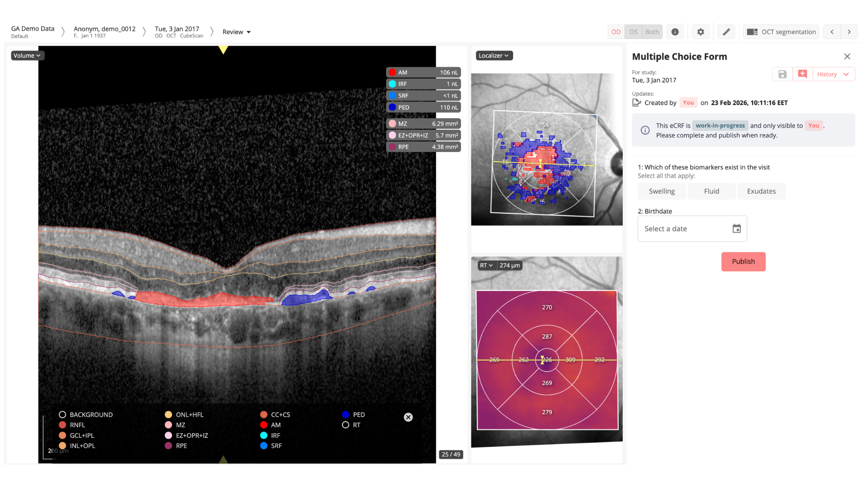Toggle the Fluid biomarker option
Screen dimensions: 868x488
(x=711, y=191)
